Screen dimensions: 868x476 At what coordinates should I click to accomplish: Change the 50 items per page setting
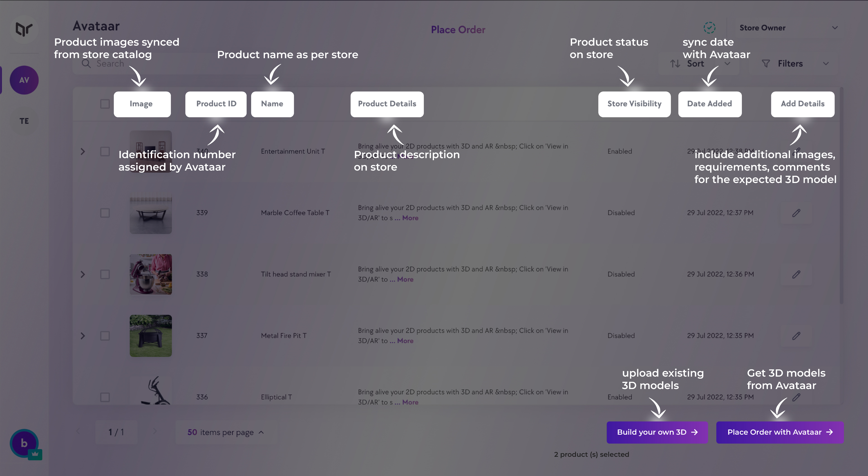[x=226, y=432]
